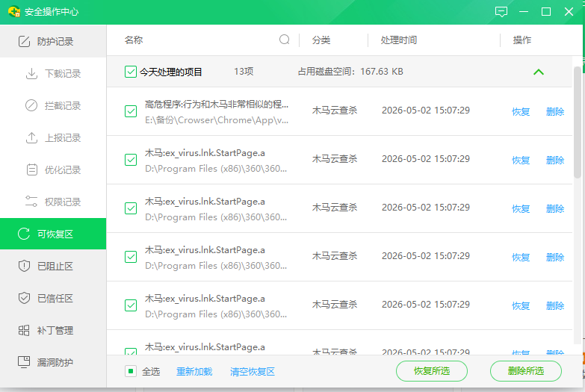The width and height of the screenshot is (585, 392).
Task: Click the search magnifier in name column
Action: tap(285, 40)
